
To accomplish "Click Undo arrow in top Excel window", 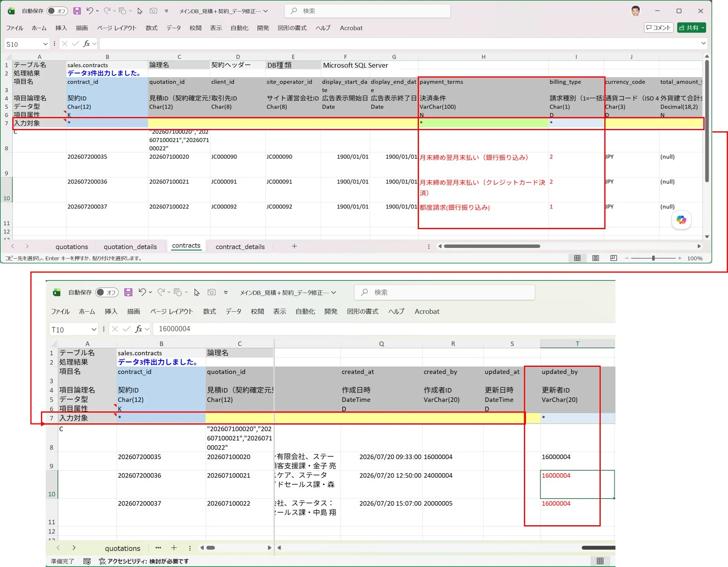I will (90, 11).
